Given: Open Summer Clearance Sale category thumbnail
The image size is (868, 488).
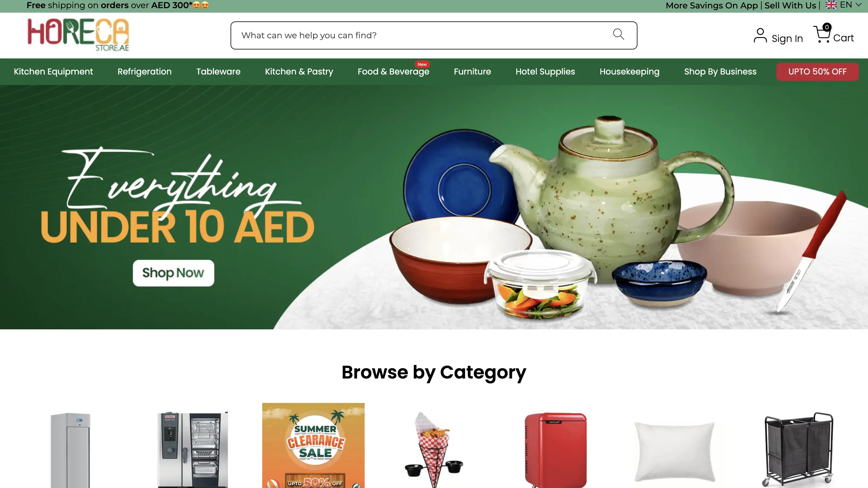Looking at the screenshot, I should 313,445.
